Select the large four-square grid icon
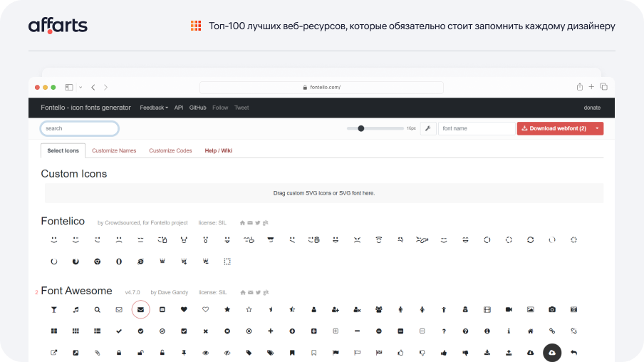The width and height of the screenshot is (644, 362). pos(54,331)
